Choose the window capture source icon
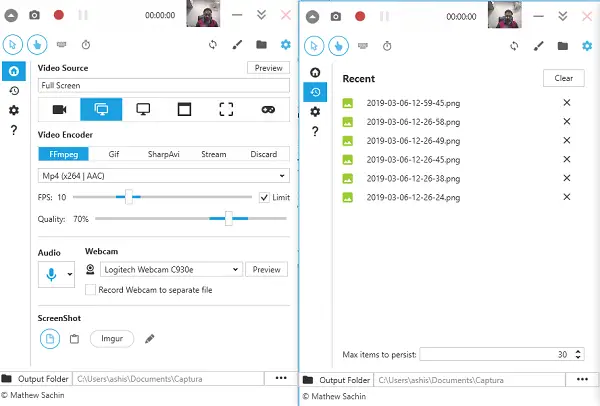 click(x=184, y=110)
